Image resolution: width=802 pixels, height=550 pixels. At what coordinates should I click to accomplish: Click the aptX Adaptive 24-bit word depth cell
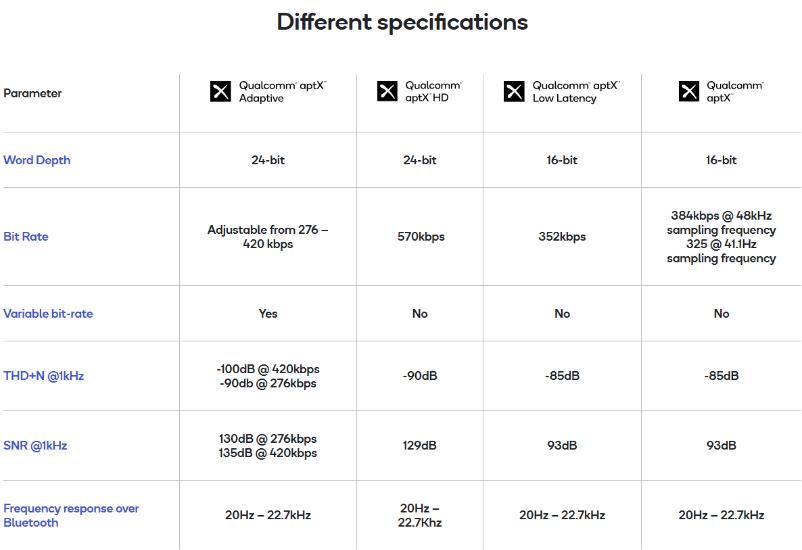click(x=268, y=160)
